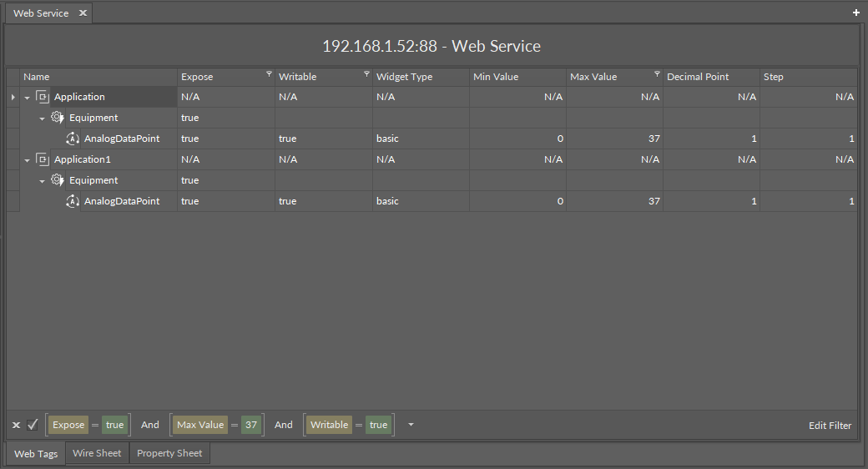Click the Application component icon in first row
The image size is (868, 469).
(x=43, y=97)
